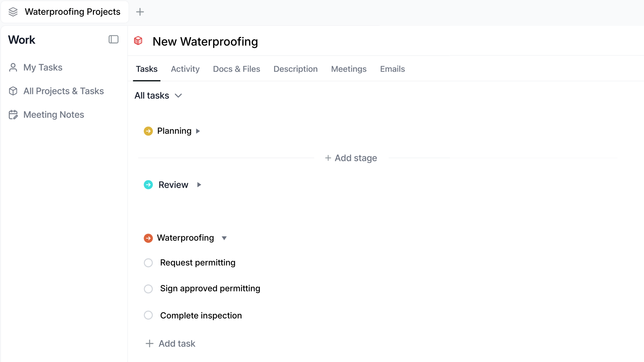Viewport: 644px width, 362px height.
Task: Expand the Review stage arrow
Action: point(199,185)
